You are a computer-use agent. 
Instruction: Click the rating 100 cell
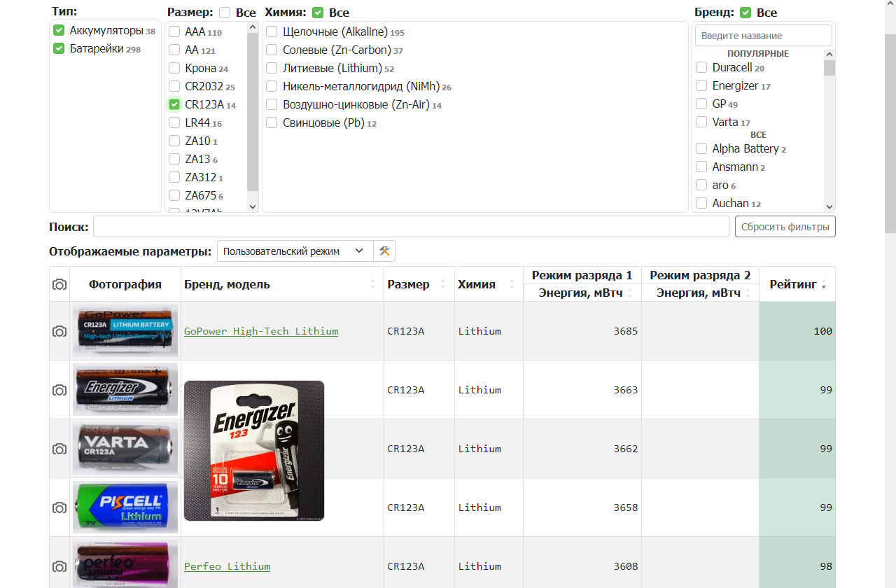coord(797,331)
